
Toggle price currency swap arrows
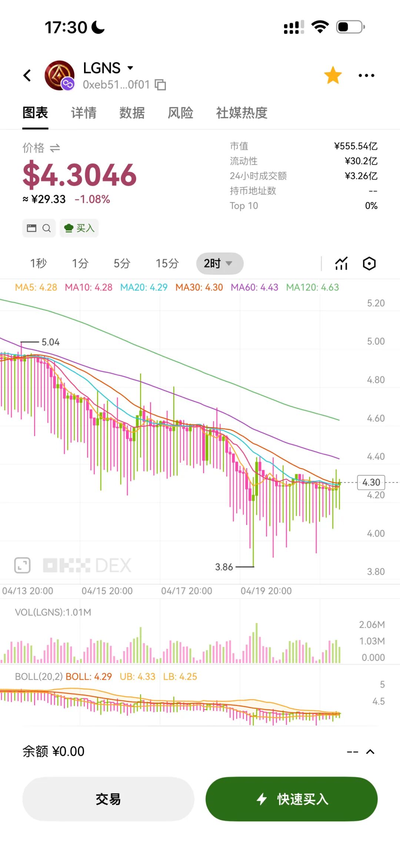(x=55, y=148)
